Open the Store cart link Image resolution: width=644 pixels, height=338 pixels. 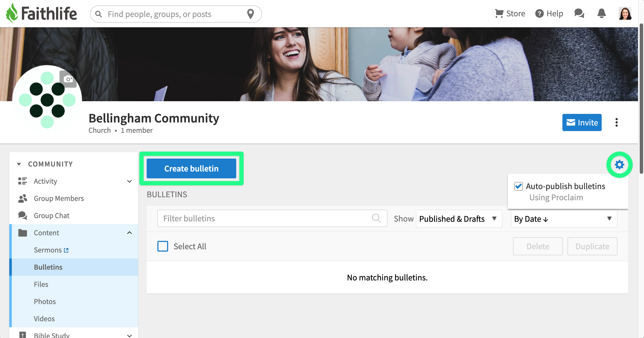tap(510, 14)
